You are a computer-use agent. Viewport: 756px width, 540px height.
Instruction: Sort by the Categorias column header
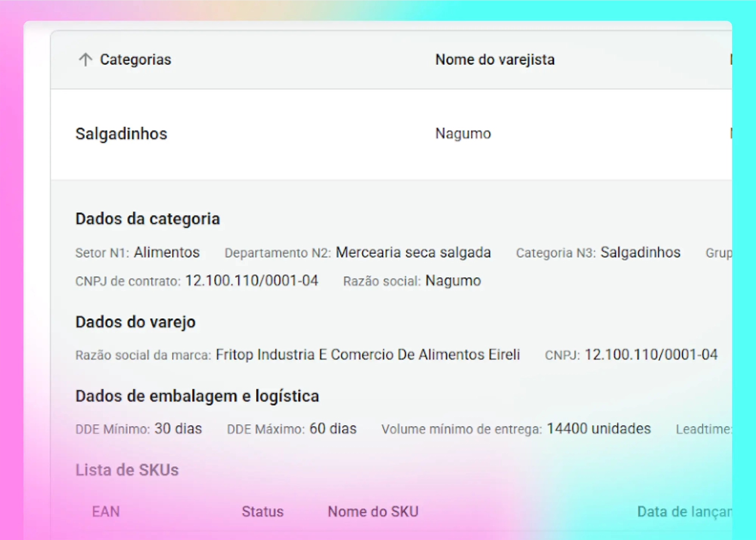(x=135, y=59)
